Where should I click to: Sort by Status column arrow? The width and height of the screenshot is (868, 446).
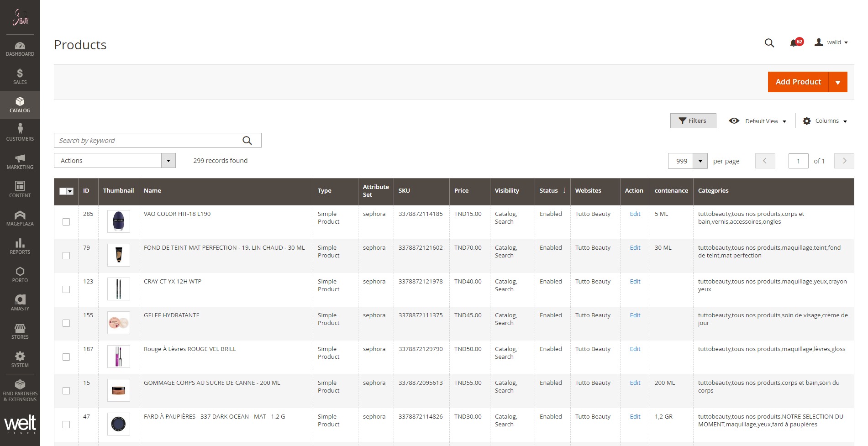tap(564, 190)
